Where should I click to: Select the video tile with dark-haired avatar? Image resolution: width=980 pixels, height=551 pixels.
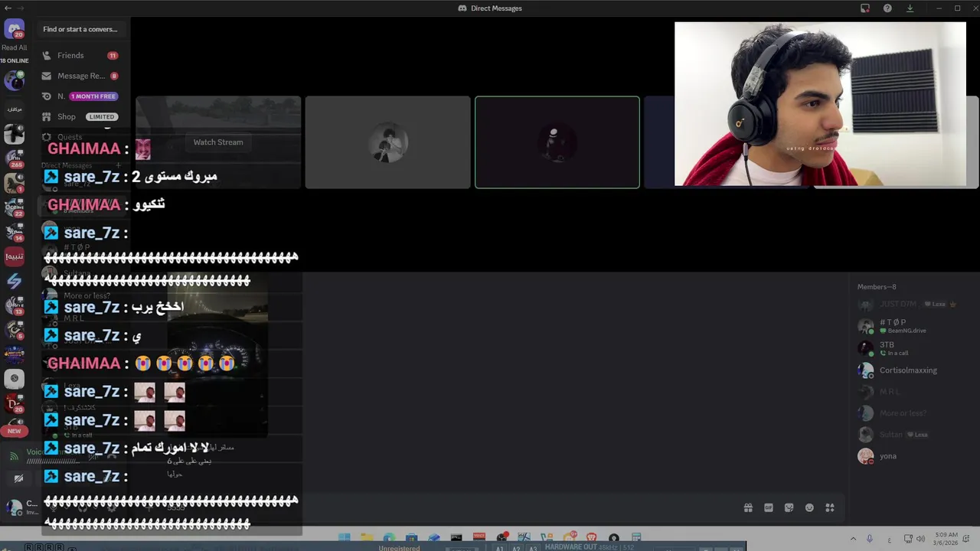click(x=387, y=142)
